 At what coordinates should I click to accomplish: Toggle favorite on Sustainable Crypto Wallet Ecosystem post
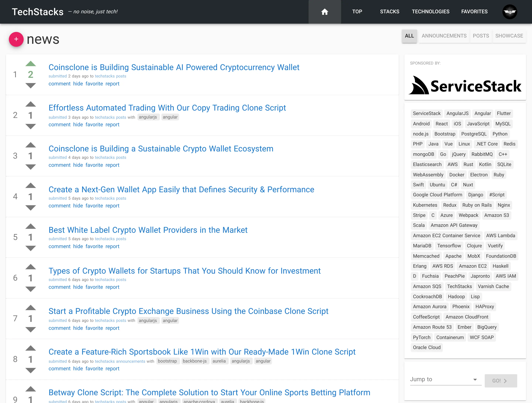tap(94, 165)
